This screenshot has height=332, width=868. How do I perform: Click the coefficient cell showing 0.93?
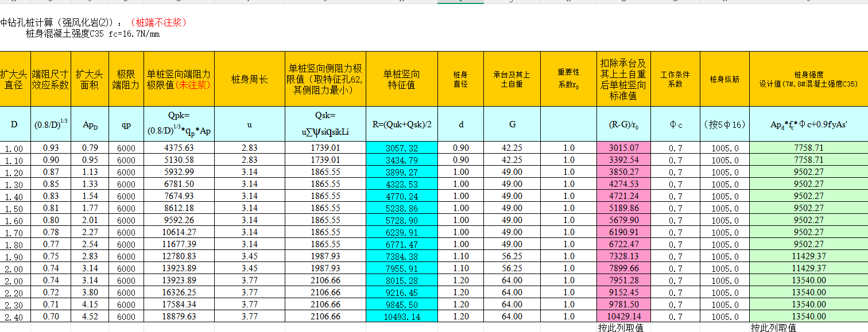(x=50, y=148)
